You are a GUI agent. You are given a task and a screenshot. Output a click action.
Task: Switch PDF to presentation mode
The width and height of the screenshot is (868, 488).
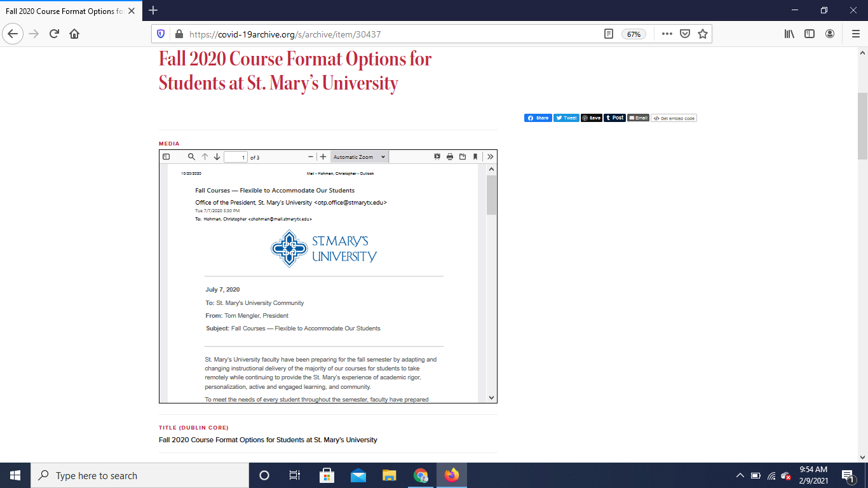[x=437, y=157]
